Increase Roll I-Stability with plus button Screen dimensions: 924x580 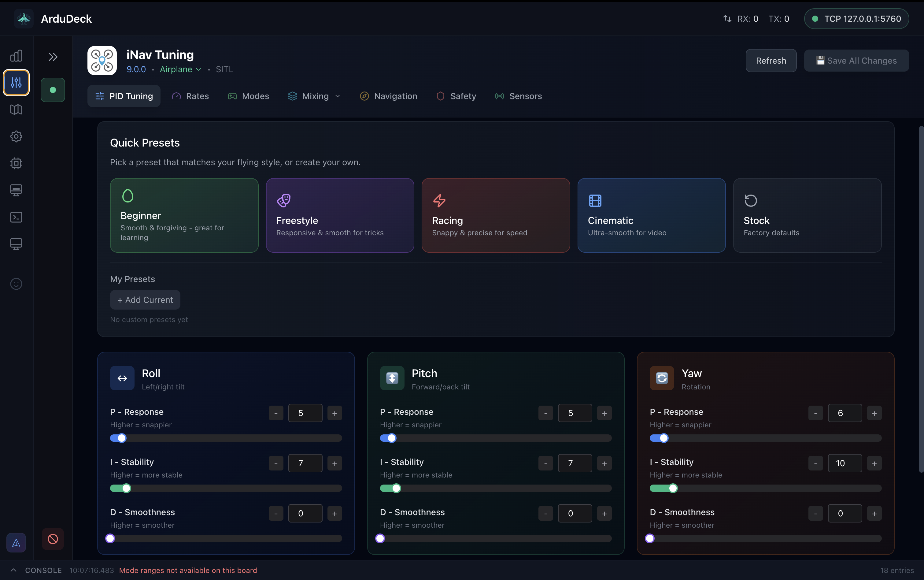pos(335,463)
